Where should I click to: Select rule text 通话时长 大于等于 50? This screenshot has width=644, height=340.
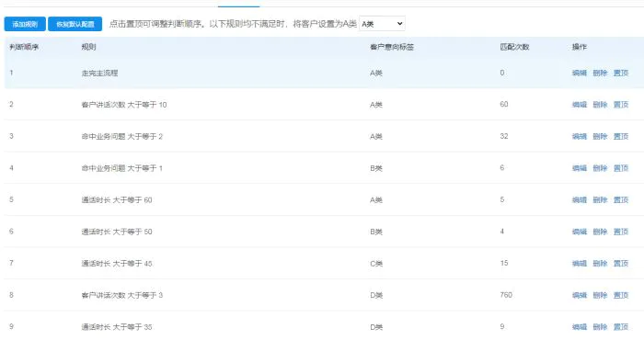117,232
